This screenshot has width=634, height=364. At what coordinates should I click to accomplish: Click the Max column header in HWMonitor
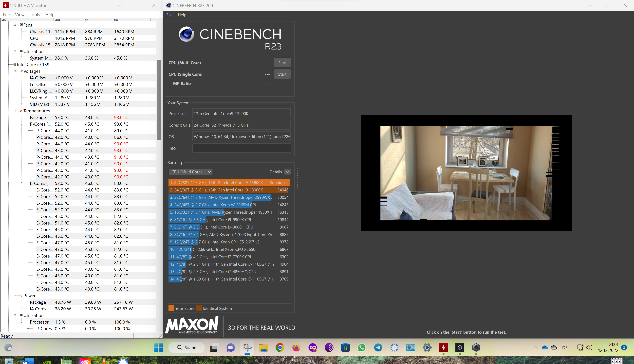[131, 20]
